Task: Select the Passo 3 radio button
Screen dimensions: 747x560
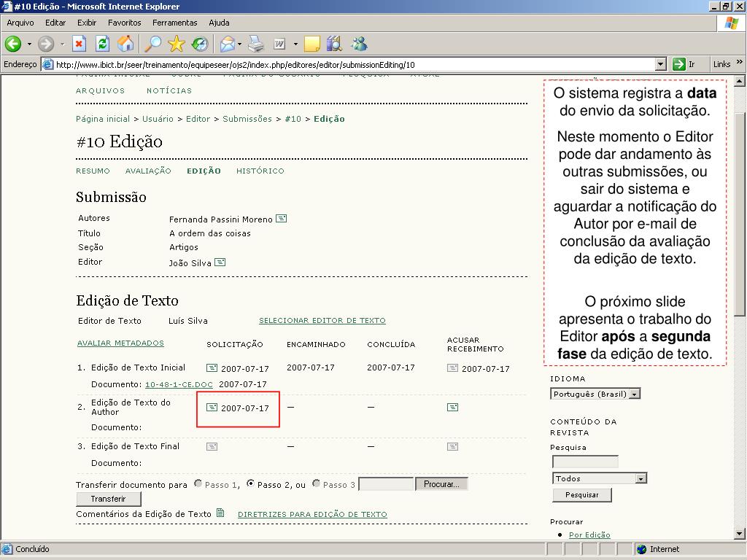Action: 317,483
